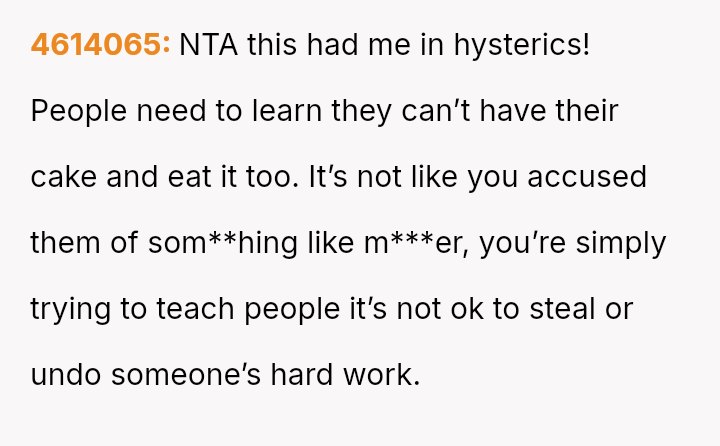
Task: Click the orange username 4614065
Action: [100, 45]
